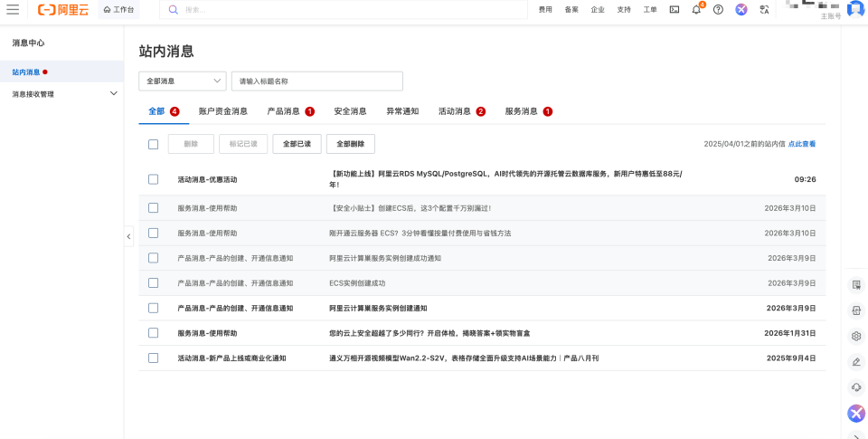This screenshot has height=439, width=868.
Task: Toggle the select-all messages checkbox
Action: coord(153,144)
